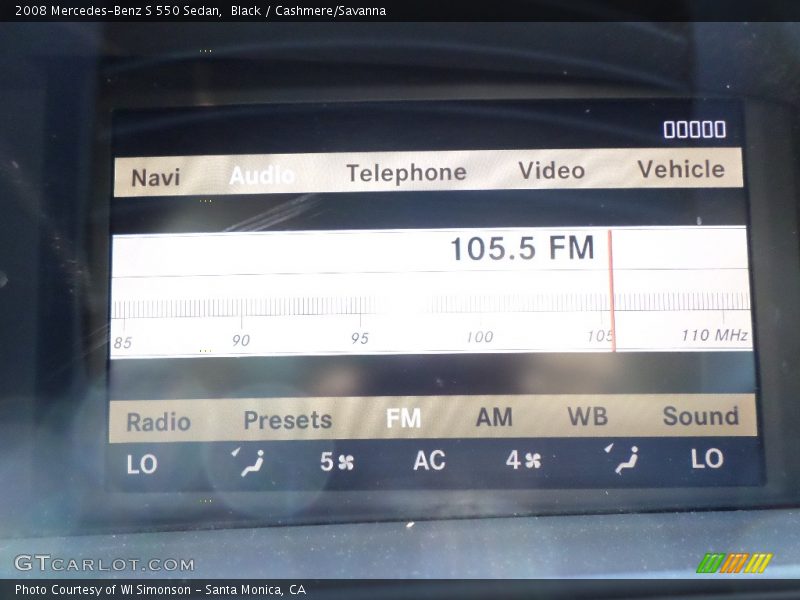The image size is (800, 600).
Task: Click the indicator boxes at top right
Action: coord(694,129)
